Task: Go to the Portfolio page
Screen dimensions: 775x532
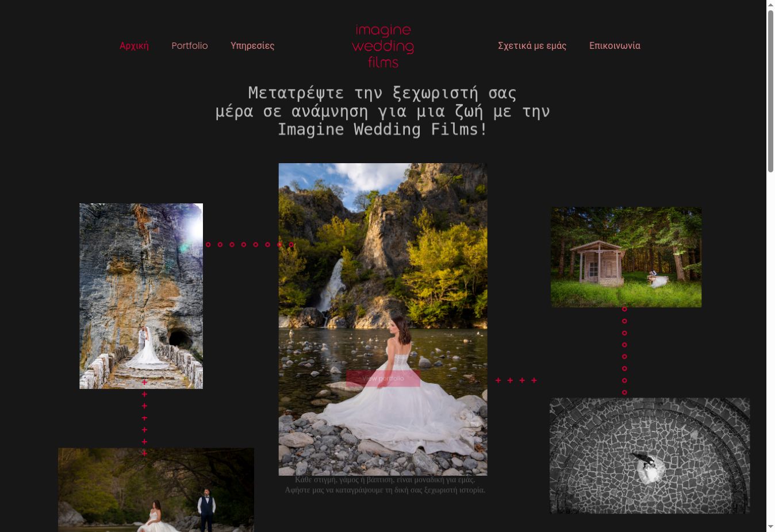Action: [190, 46]
